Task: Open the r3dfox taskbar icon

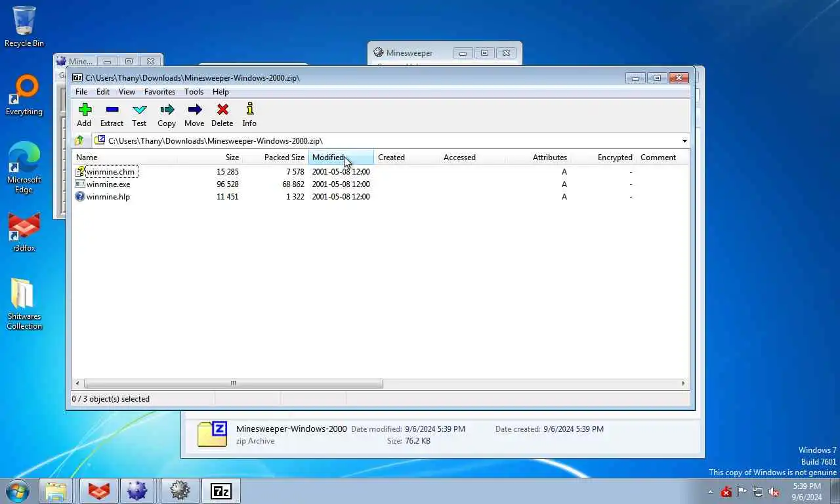Action: [99, 491]
